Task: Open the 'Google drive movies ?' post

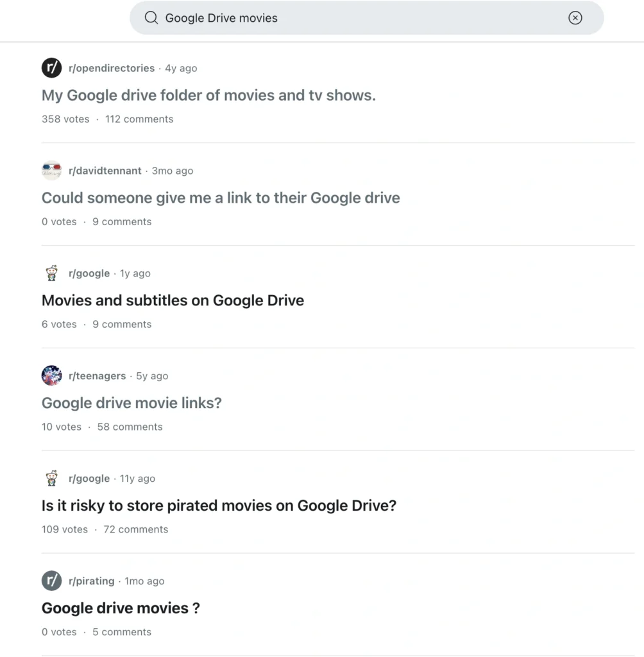Action: pyautogui.click(x=121, y=608)
